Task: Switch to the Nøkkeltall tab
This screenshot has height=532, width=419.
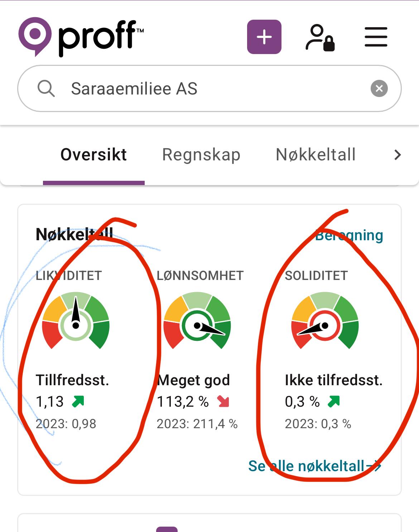Action: pos(316,155)
